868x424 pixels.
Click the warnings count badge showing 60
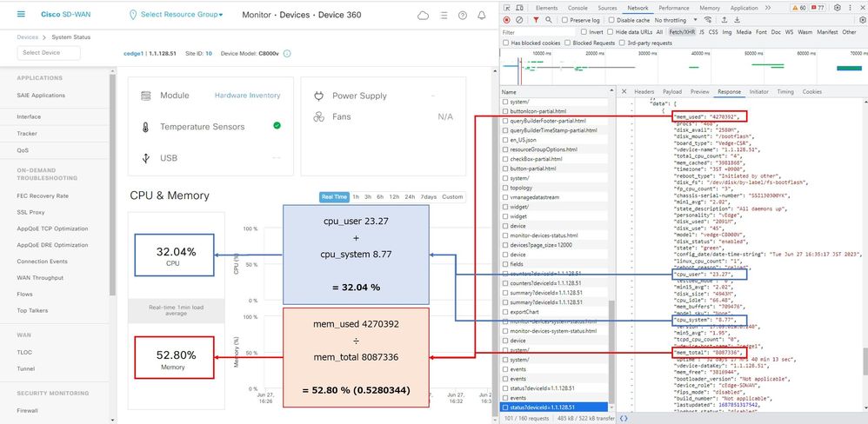(x=798, y=8)
